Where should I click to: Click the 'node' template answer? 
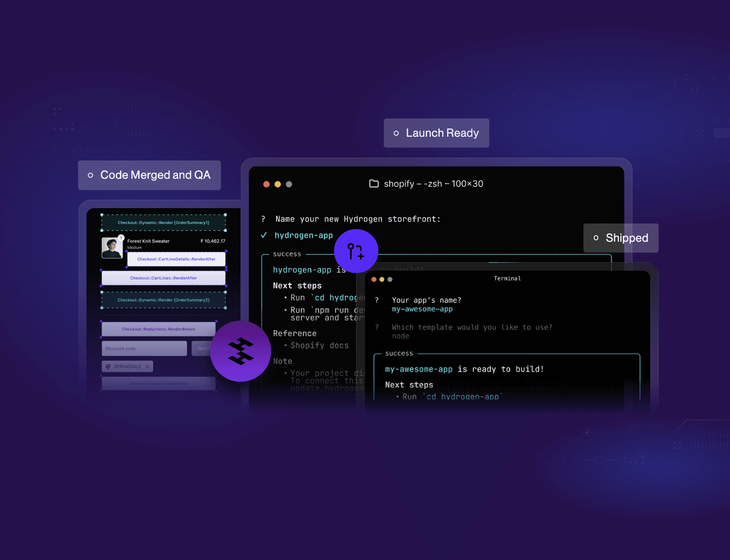pos(401,336)
